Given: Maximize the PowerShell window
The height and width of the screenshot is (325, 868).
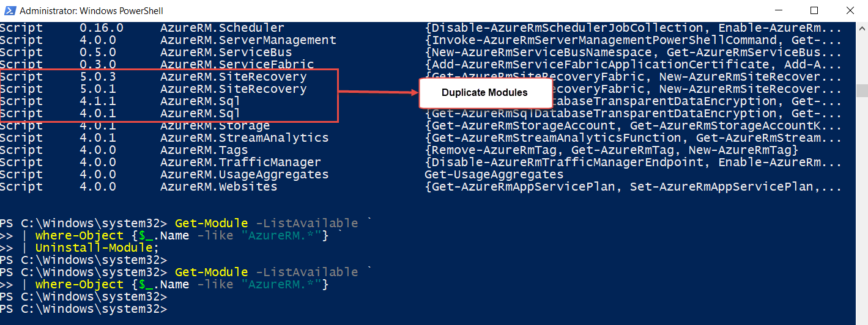Looking at the screenshot, I should point(814,10).
